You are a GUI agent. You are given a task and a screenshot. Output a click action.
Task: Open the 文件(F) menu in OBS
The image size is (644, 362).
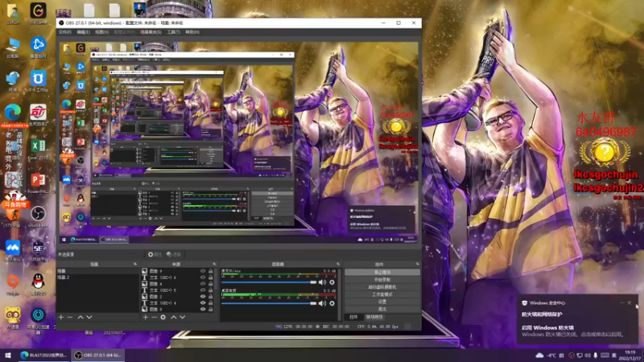point(64,32)
